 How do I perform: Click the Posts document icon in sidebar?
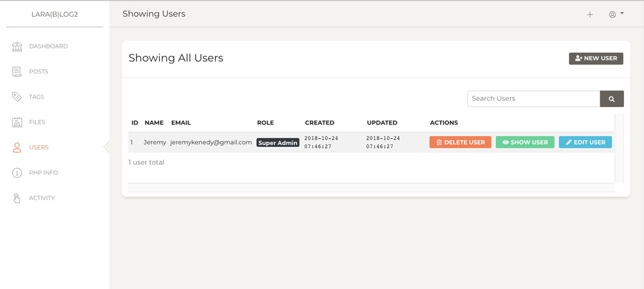tap(17, 72)
